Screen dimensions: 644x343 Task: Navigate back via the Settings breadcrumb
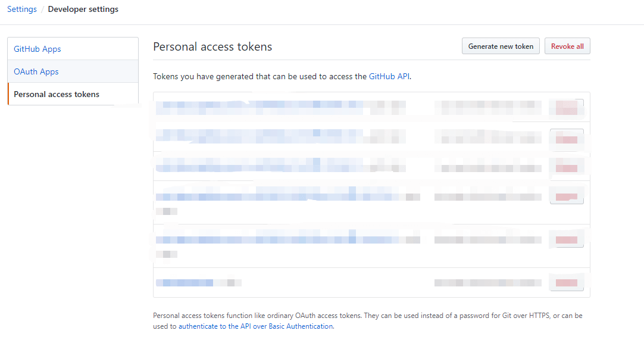coord(21,9)
